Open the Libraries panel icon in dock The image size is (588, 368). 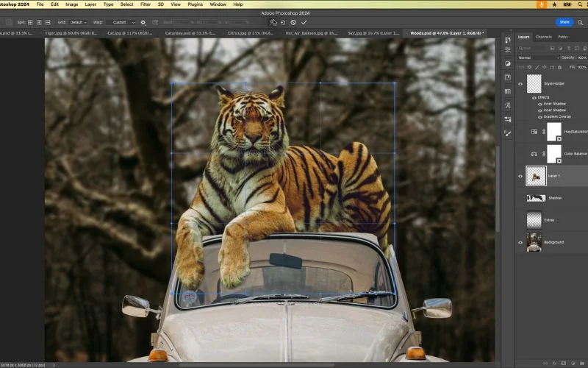(x=508, y=77)
